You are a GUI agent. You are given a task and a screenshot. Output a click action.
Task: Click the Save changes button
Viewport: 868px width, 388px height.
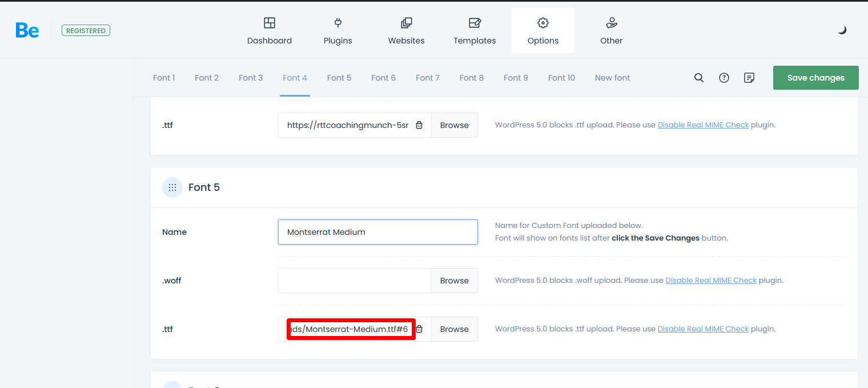(x=815, y=78)
